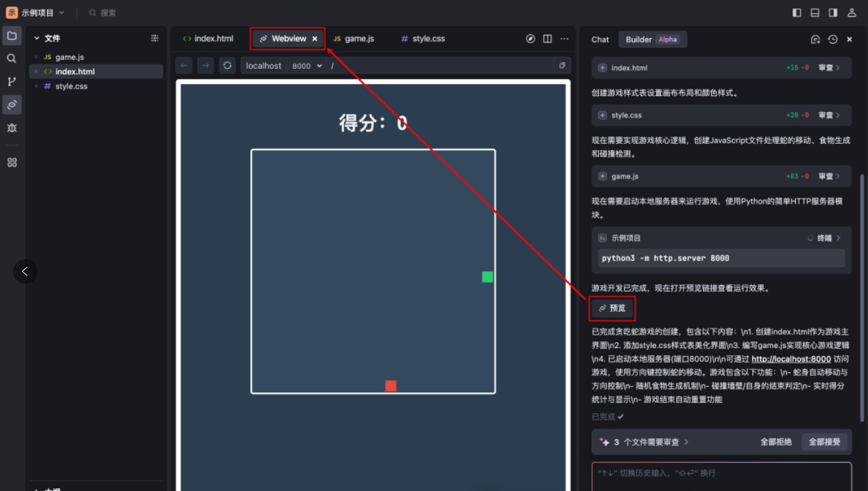Select the webview link icon in the activity bar
This screenshot has width=868, height=491.
point(12,104)
